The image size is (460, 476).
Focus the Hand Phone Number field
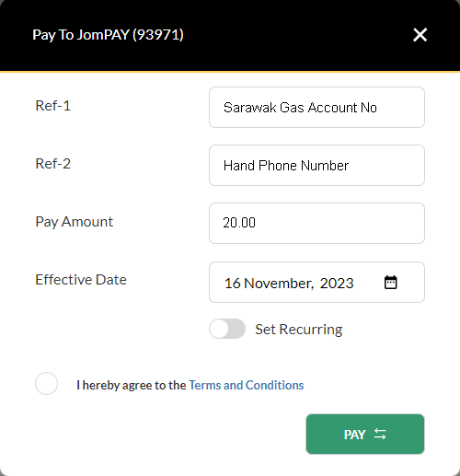[316, 166]
